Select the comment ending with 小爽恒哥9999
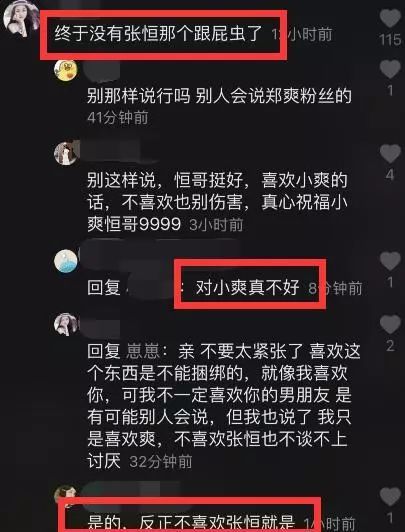The image size is (405, 532). click(x=217, y=202)
